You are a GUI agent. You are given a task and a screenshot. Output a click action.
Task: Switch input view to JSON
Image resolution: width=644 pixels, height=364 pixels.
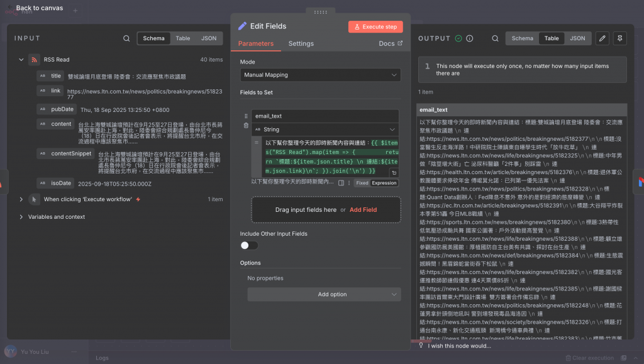(209, 38)
